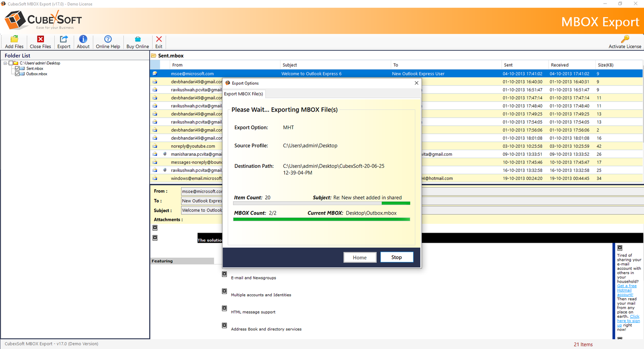Open Online Help question mark icon
Viewport: 644px width, 349px height.
(108, 39)
